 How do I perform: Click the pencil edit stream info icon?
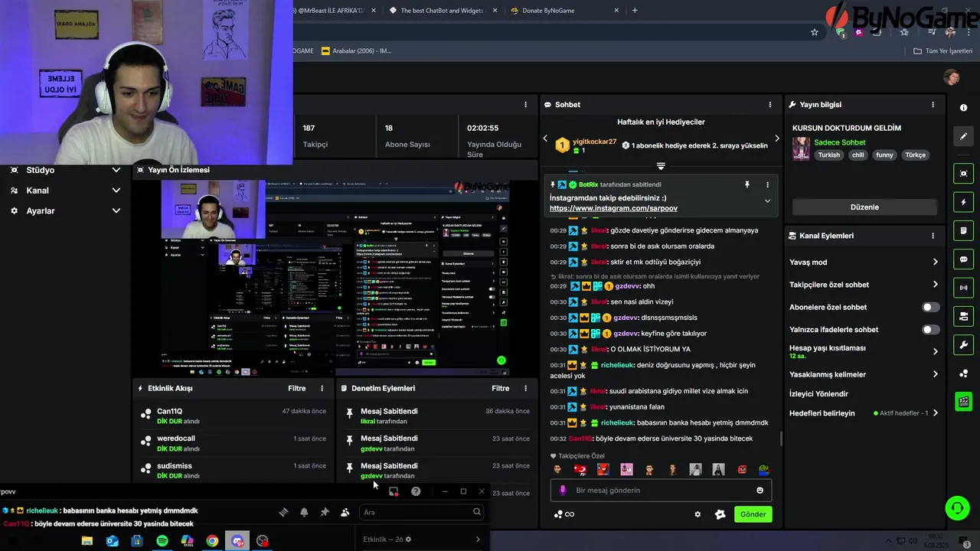(x=964, y=136)
